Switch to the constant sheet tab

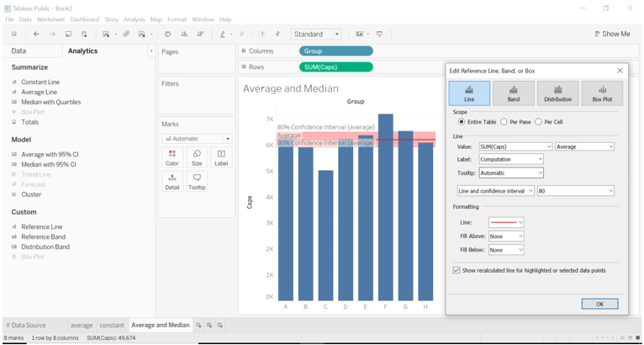coord(111,325)
